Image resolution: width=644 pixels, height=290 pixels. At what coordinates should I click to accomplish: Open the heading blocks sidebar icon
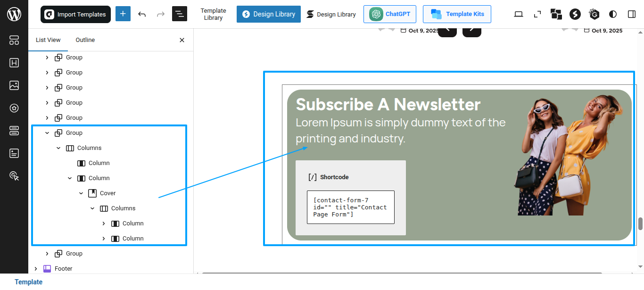tap(14, 63)
